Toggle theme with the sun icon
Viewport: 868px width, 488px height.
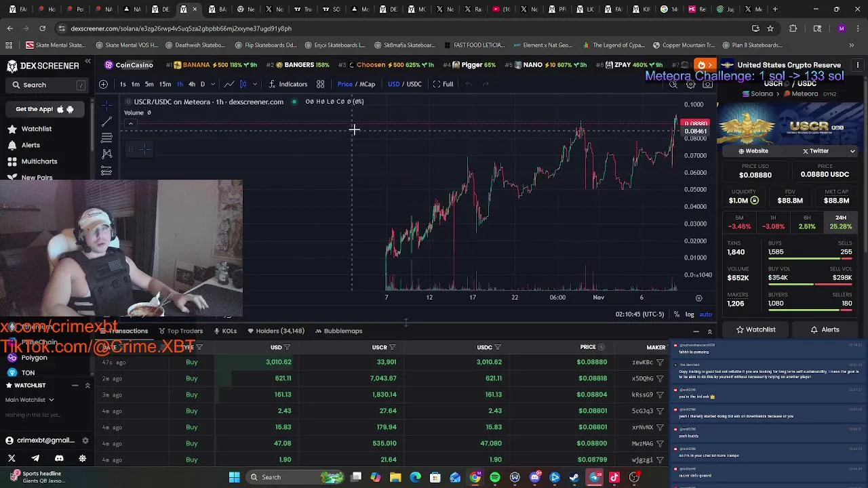tap(83, 459)
